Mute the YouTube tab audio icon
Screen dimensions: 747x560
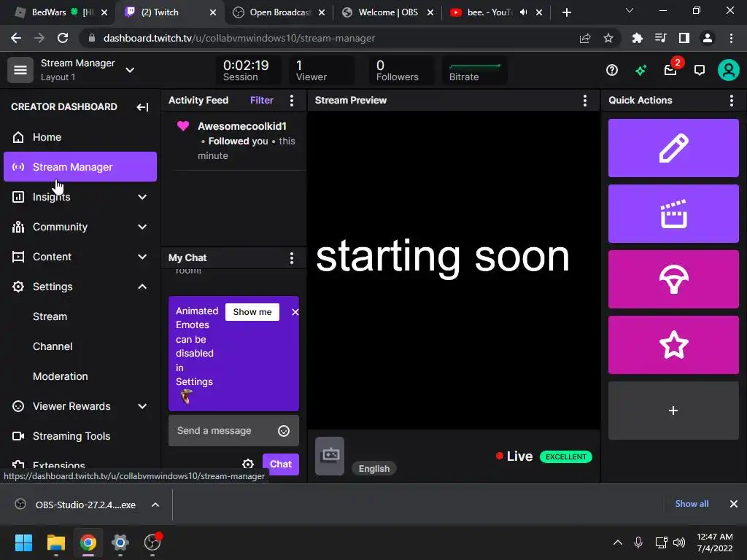(524, 12)
